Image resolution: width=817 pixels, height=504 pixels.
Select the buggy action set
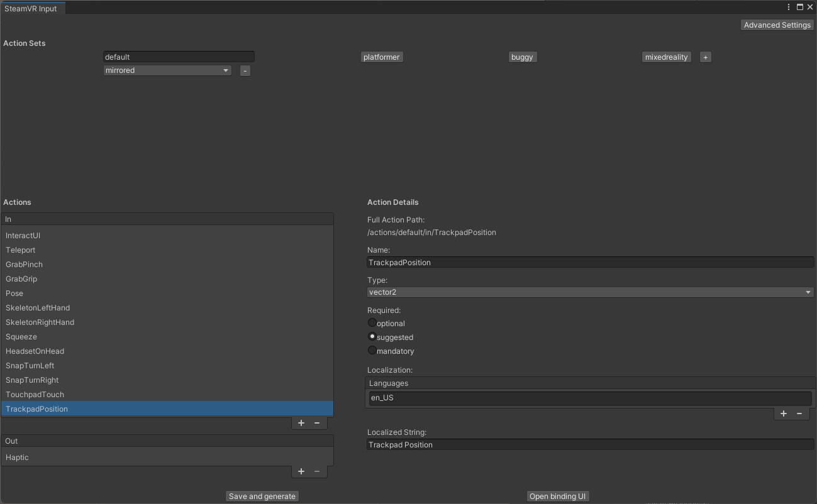[522, 57]
